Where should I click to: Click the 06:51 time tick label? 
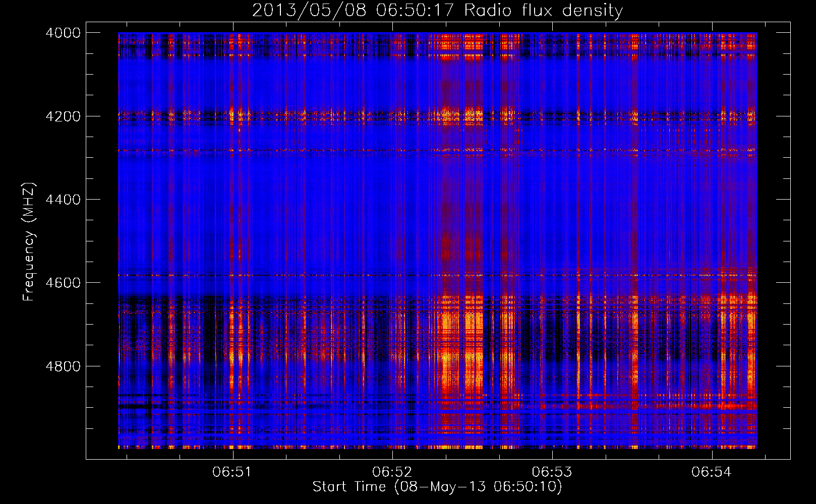232,472
